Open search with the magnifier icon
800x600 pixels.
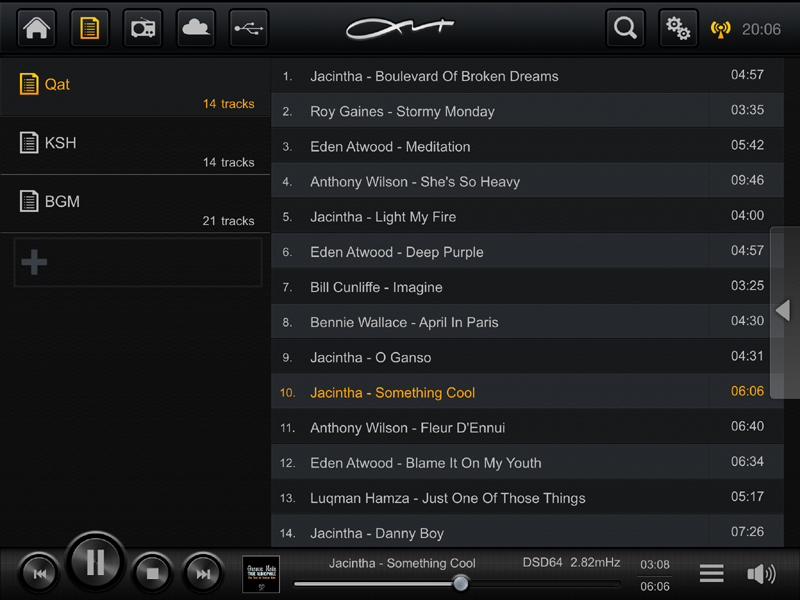point(626,28)
